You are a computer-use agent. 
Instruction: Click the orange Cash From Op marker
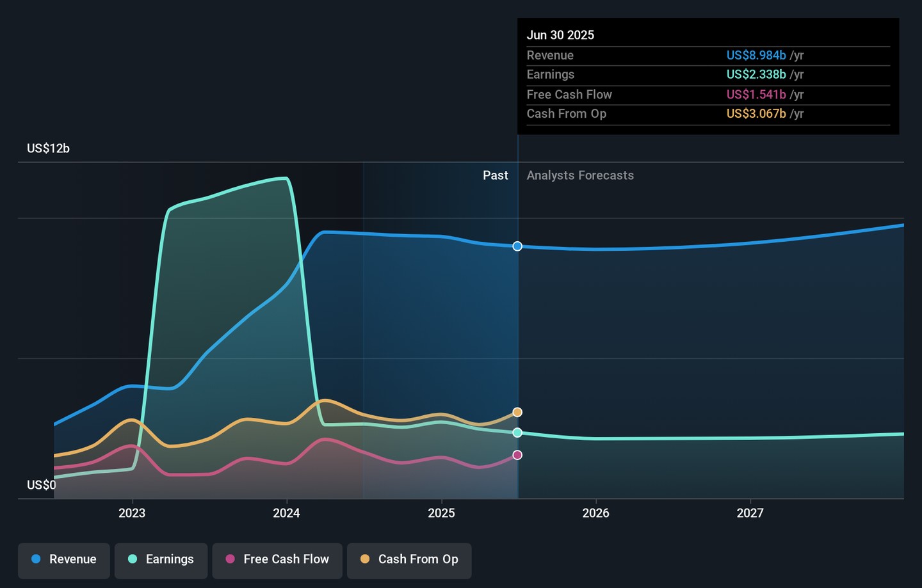coord(517,412)
